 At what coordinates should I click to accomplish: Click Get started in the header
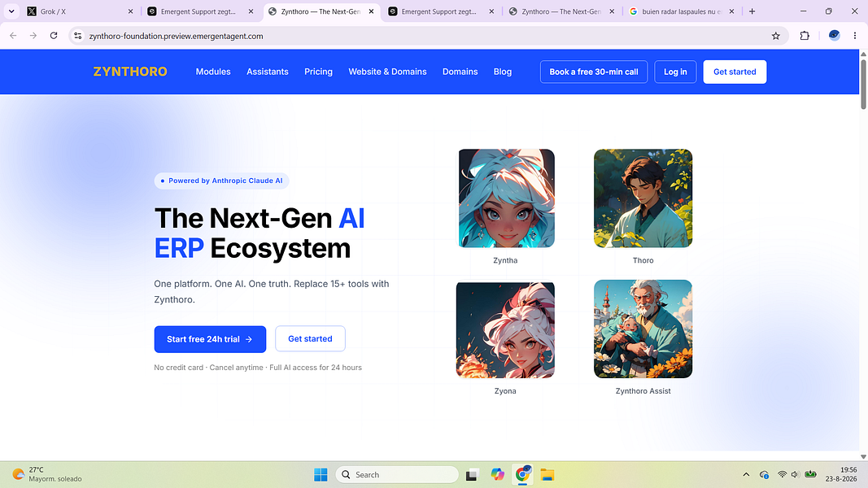pos(735,72)
